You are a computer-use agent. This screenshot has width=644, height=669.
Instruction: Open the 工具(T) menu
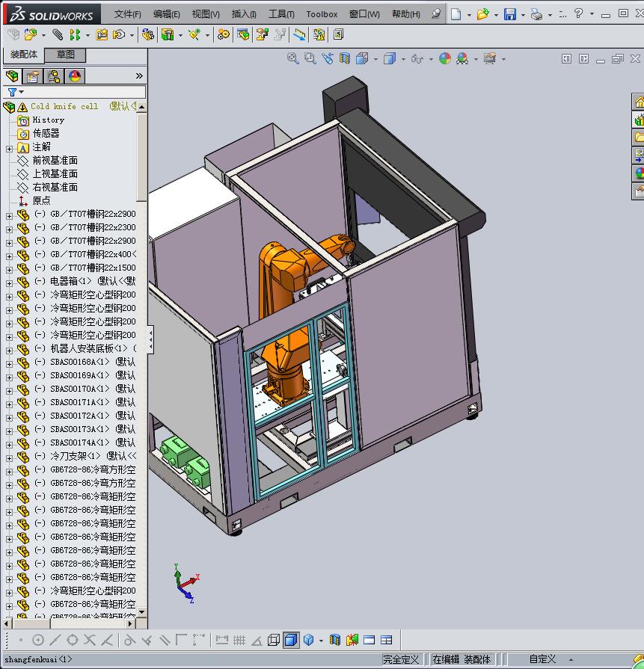point(281,14)
